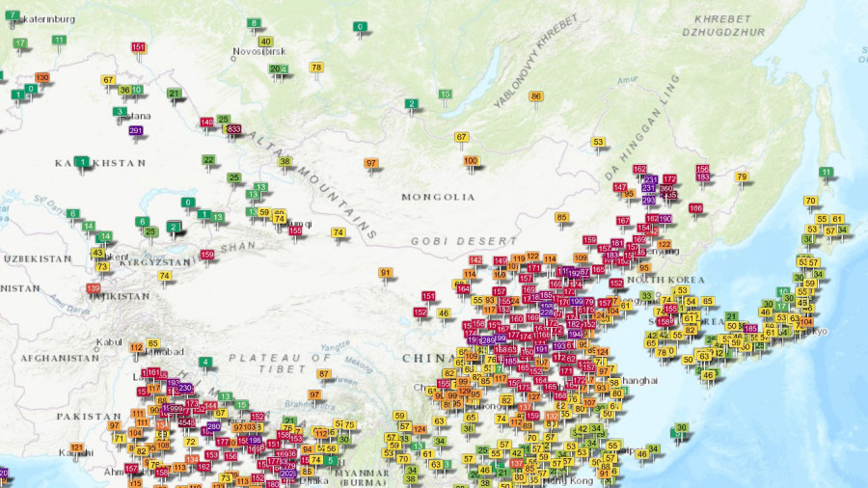
Task: Select the green 22 marker
Action: (208, 159)
